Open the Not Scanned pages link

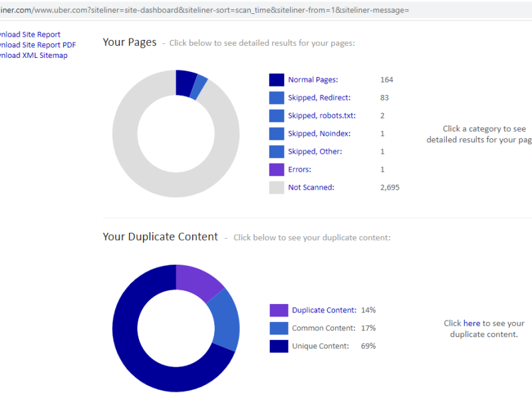click(x=311, y=188)
